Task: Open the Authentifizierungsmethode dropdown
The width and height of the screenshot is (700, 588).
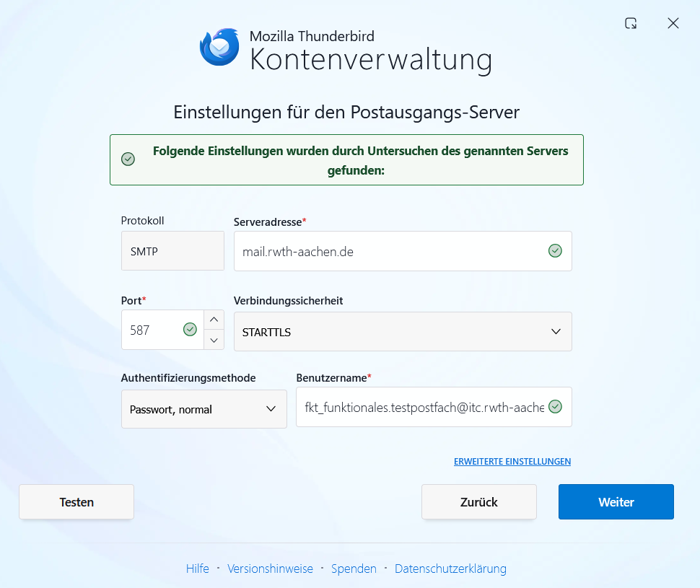Action: [204, 409]
